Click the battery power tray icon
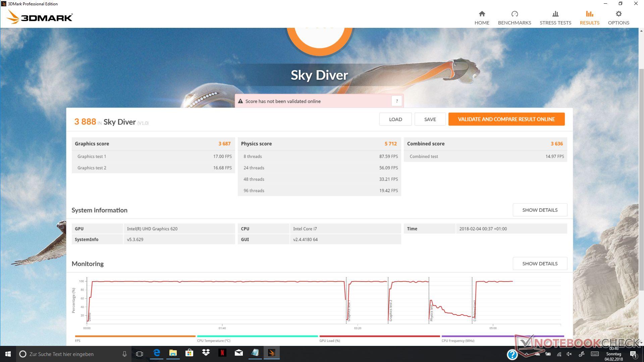The width and height of the screenshot is (644, 362). pyautogui.click(x=548, y=354)
